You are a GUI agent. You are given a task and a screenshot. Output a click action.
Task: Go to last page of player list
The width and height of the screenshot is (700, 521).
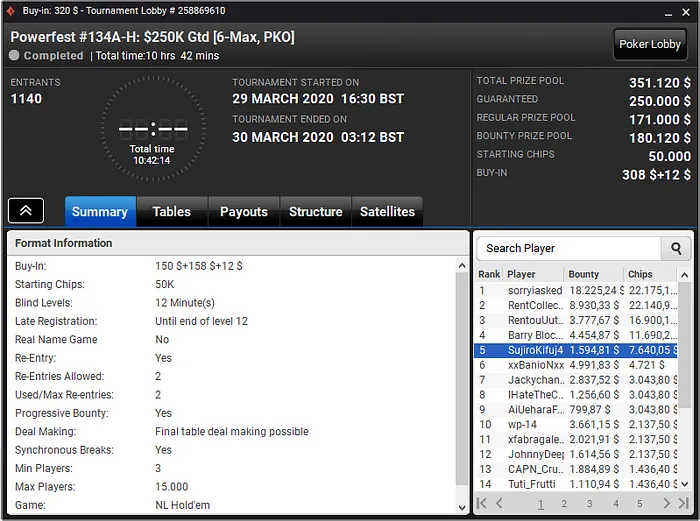tap(683, 503)
